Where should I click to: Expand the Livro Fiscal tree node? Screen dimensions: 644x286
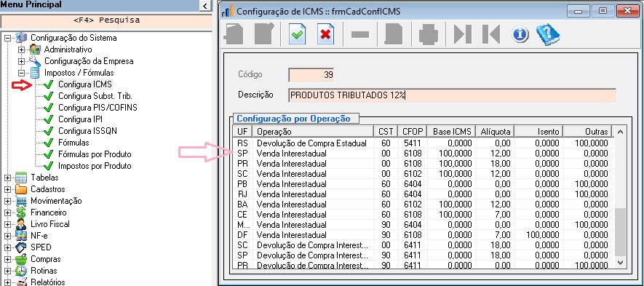(x=7, y=224)
